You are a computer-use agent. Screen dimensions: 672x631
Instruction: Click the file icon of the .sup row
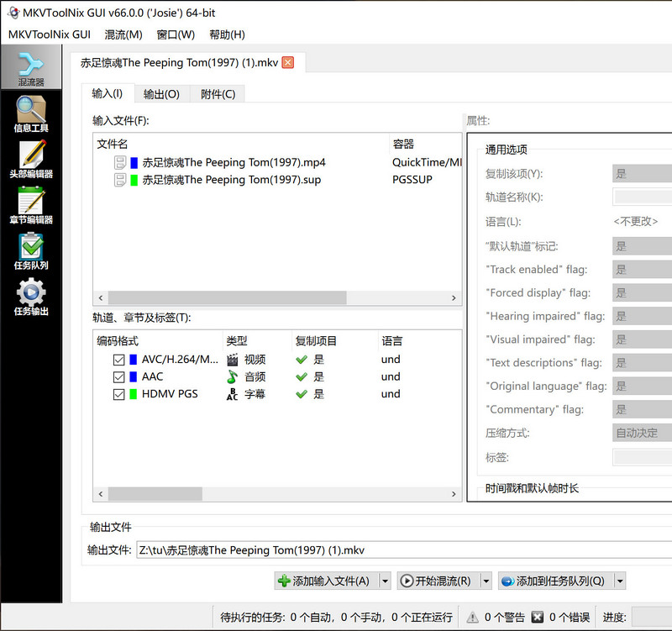pos(120,180)
